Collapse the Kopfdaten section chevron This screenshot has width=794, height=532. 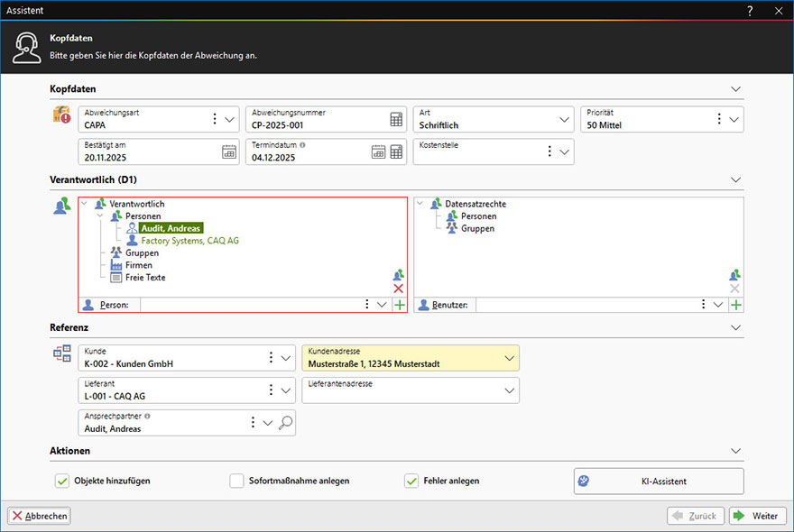(x=735, y=89)
